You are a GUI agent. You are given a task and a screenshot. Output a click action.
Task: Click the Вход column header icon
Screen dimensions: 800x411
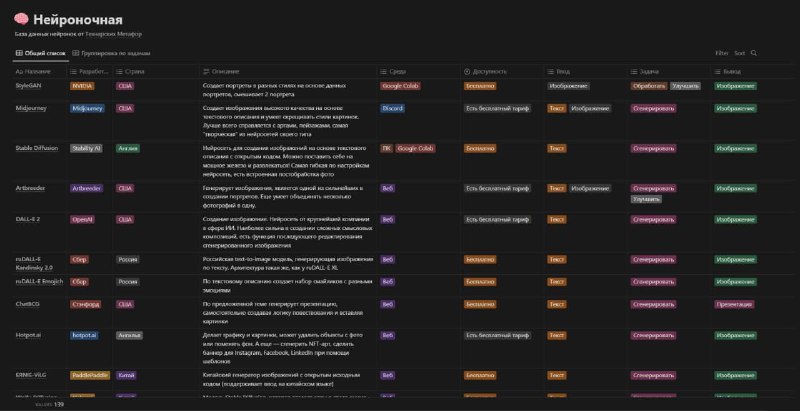551,72
